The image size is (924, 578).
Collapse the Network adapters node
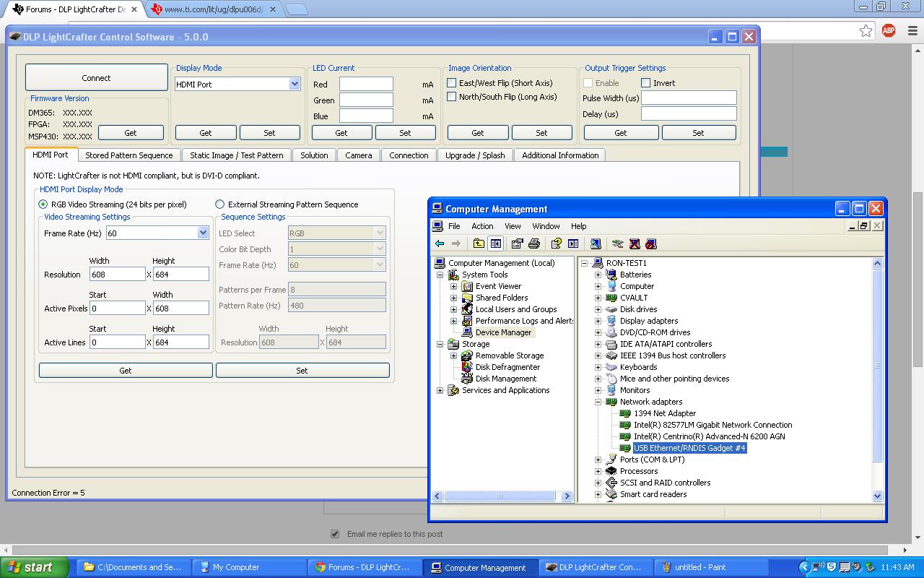pos(598,402)
